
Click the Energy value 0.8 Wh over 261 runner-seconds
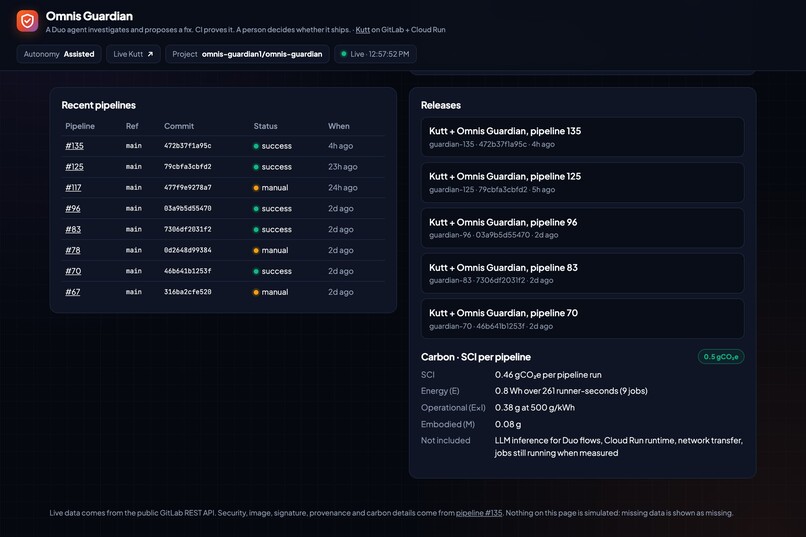(571, 391)
